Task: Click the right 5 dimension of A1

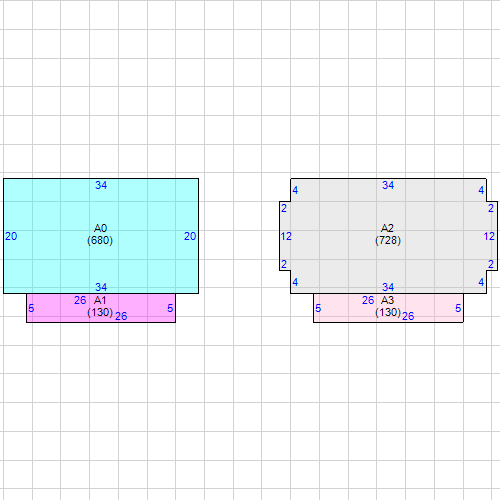Action: click(x=170, y=308)
